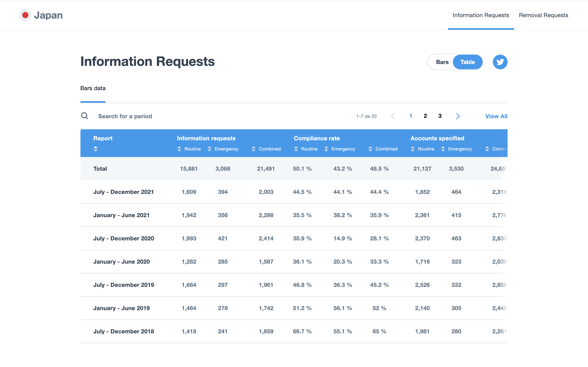Click the Search for a period field
This screenshot has width=588, height=367.
pyautogui.click(x=125, y=116)
